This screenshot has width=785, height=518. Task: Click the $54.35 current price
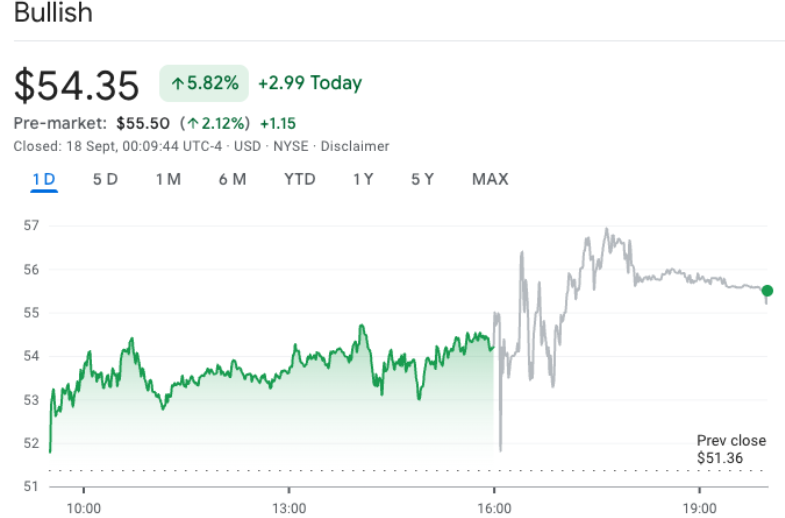tap(76, 85)
